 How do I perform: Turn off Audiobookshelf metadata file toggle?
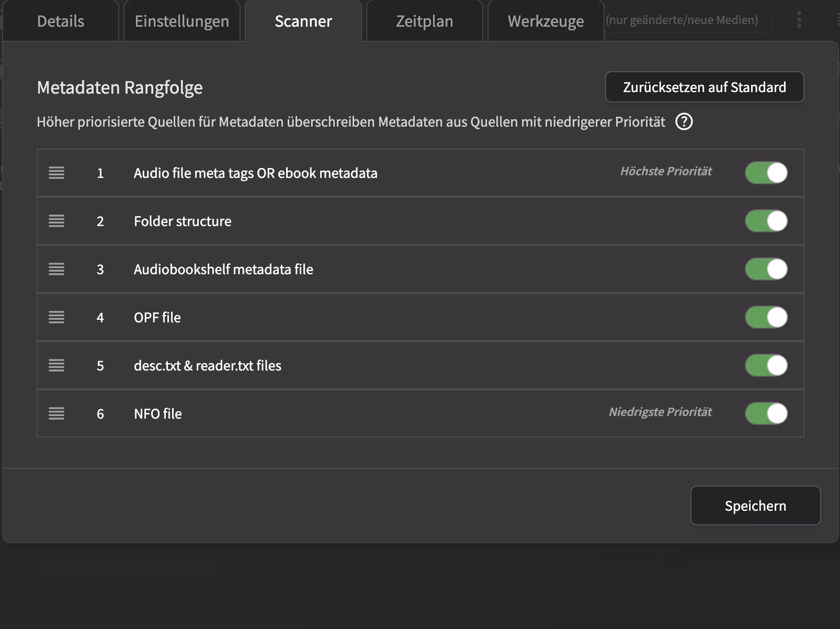click(766, 269)
